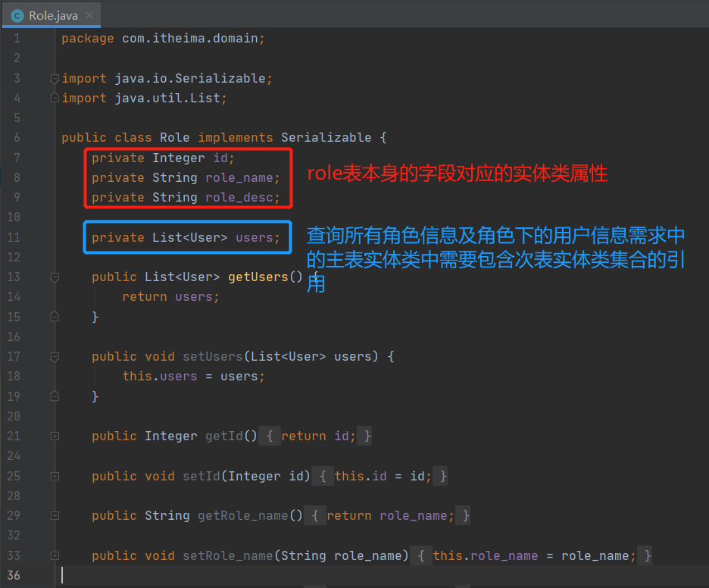This screenshot has width=709, height=588.
Task: Click the users field on line 11
Action: 254,237
